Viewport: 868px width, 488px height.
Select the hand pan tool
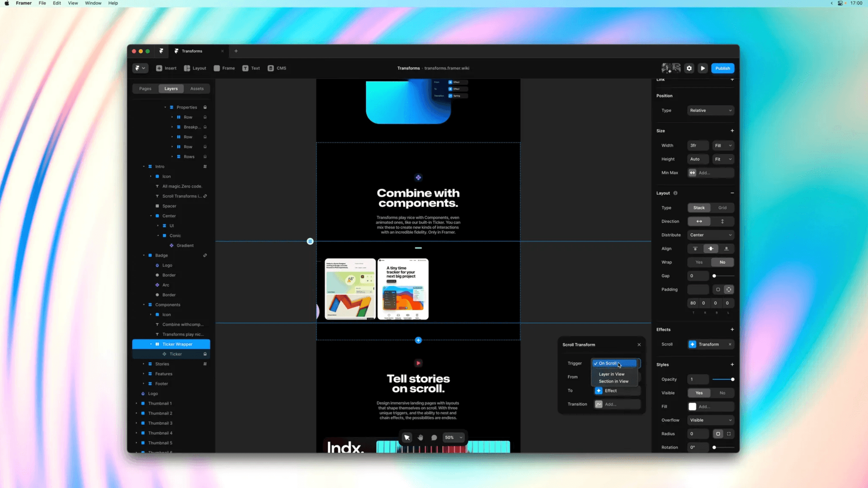(x=420, y=437)
